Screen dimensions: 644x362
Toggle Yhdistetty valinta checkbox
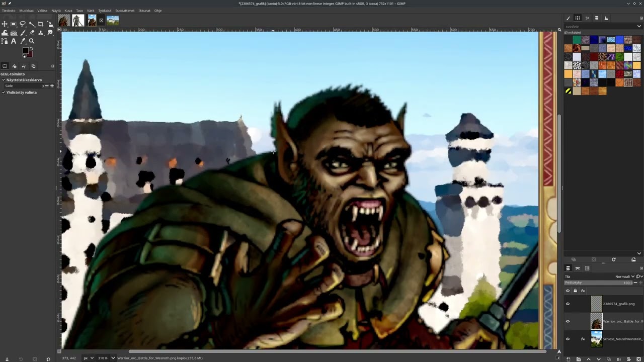click(x=4, y=93)
